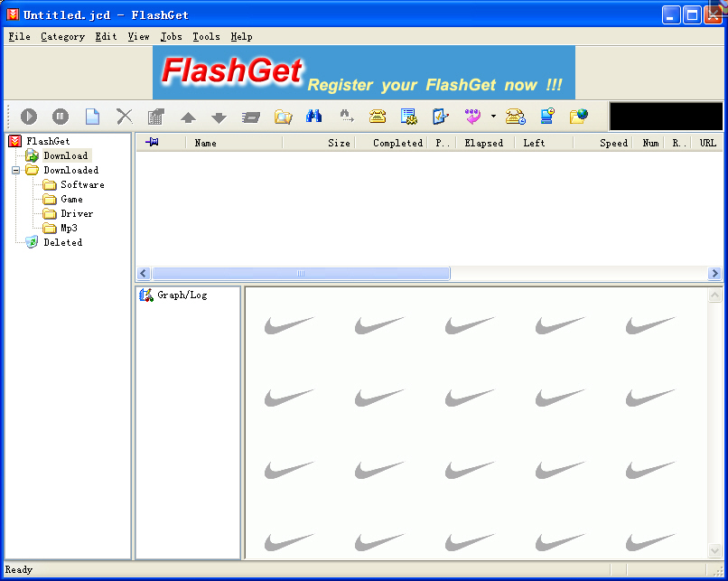This screenshot has height=581, width=728.
Task: Create a new download job via page icon
Action: click(x=92, y=116)
